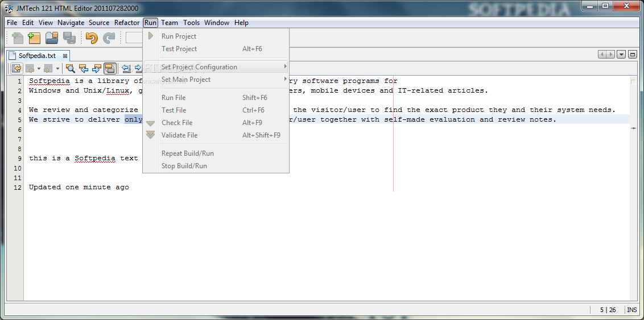Screen dimensions: 644x320
Task: Open dropdown arrow next to Back navigation
Action: tap(39, 69)
